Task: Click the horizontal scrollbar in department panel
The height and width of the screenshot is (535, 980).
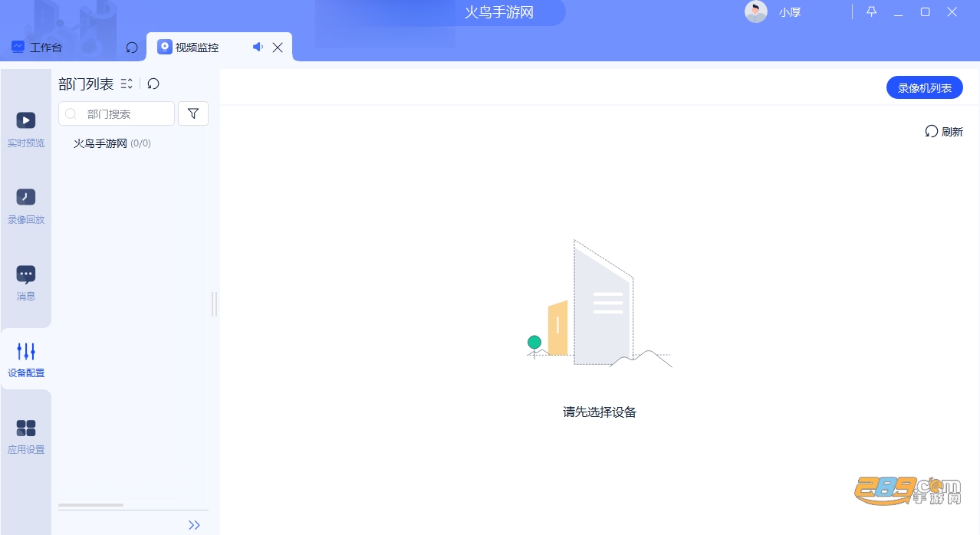Action: (x=90, y=505)
